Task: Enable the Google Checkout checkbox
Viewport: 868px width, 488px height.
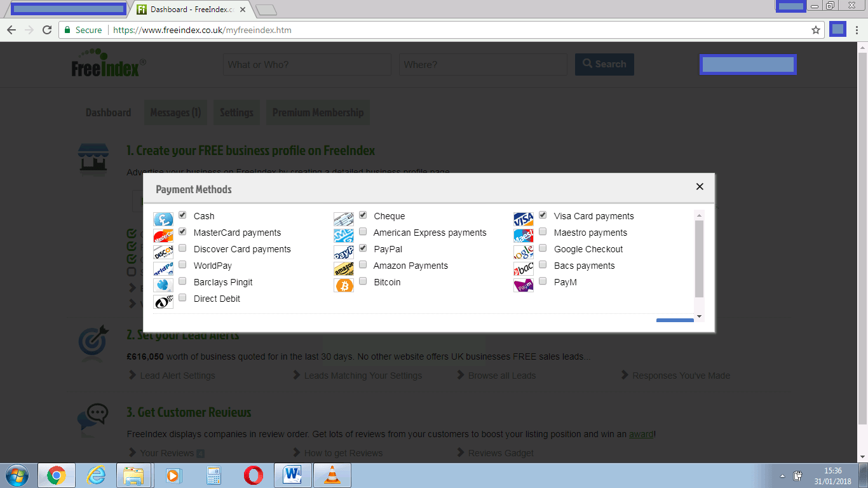Action: 543,248
